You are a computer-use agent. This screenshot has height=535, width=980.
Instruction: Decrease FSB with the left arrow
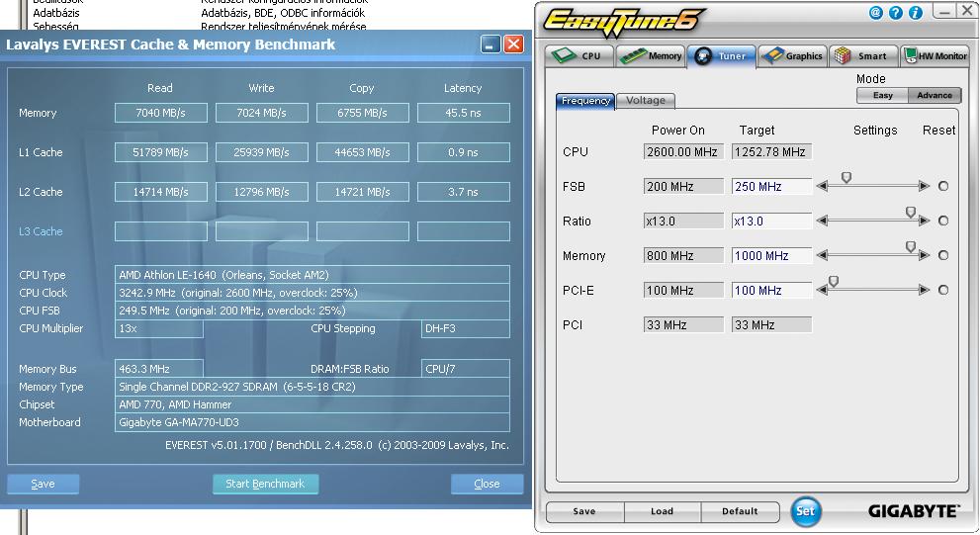coord(823,186)
